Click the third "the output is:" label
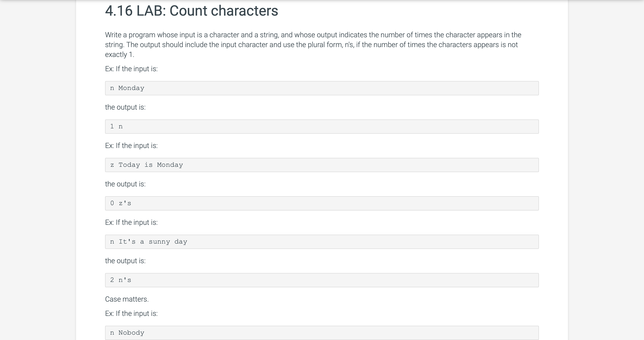Viewport: 644px width, 340px height. tap(125, 261)
